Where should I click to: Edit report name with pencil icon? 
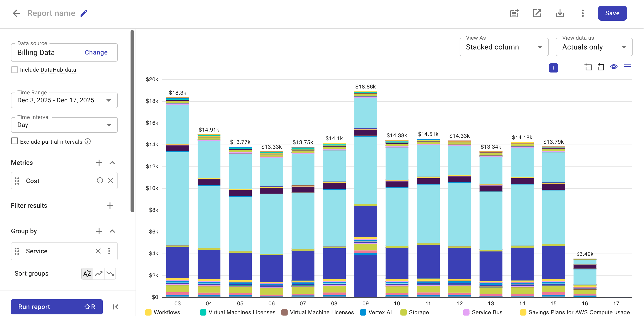coord(84,13)
